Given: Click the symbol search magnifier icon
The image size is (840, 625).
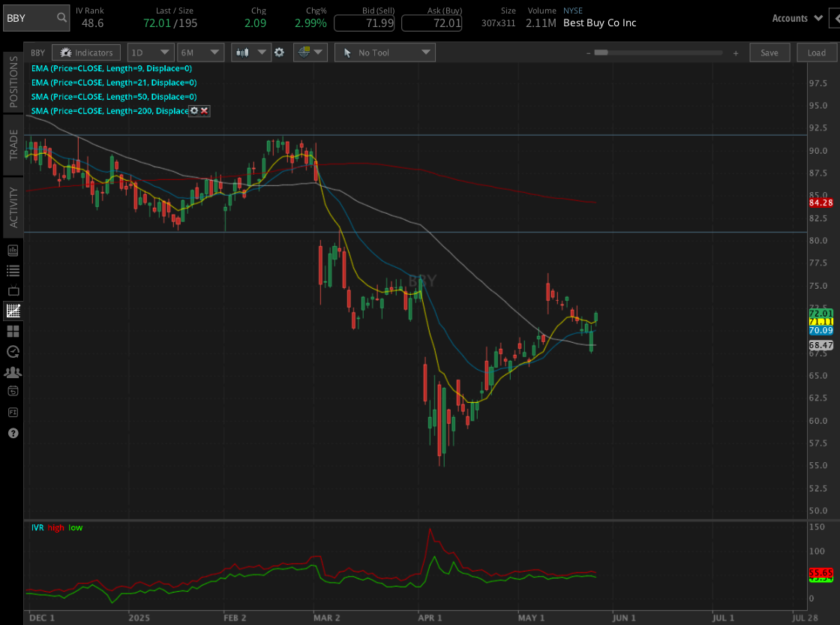Looking at the screenshot, I should [61, 18].
